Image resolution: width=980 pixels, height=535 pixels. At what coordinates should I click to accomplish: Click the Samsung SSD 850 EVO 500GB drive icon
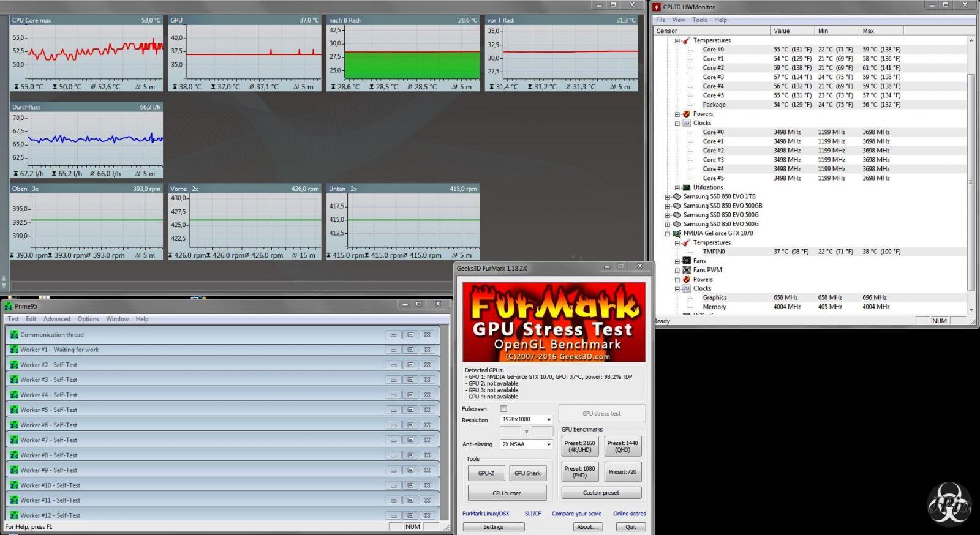tap(677, 206)
